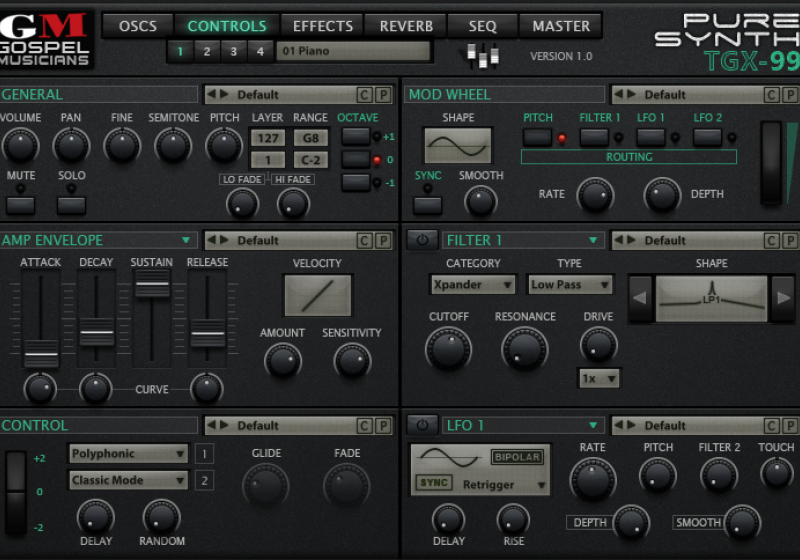The height and width of the screenshot is (560, 800).
Task: Enable the Solo button in General
Action: click(71, 204)
